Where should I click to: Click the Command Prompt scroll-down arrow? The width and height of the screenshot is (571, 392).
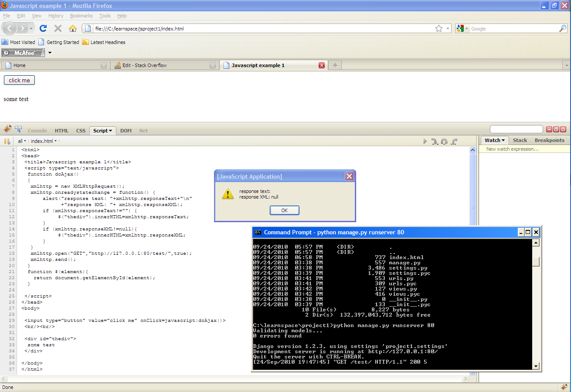tap(536, 366)
